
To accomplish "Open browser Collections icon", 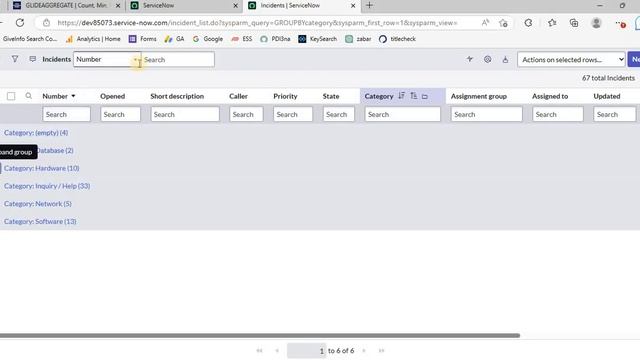I will coord(574,23).
